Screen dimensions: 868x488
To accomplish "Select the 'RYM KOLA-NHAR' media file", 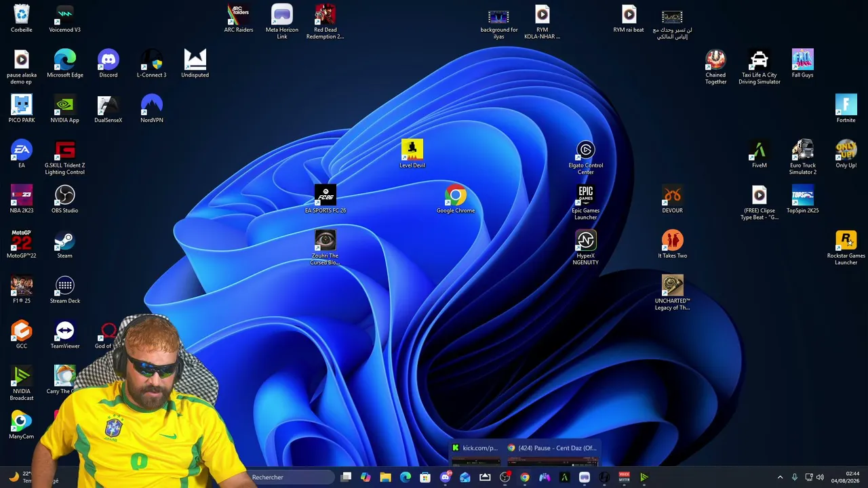I will [542, 23].
